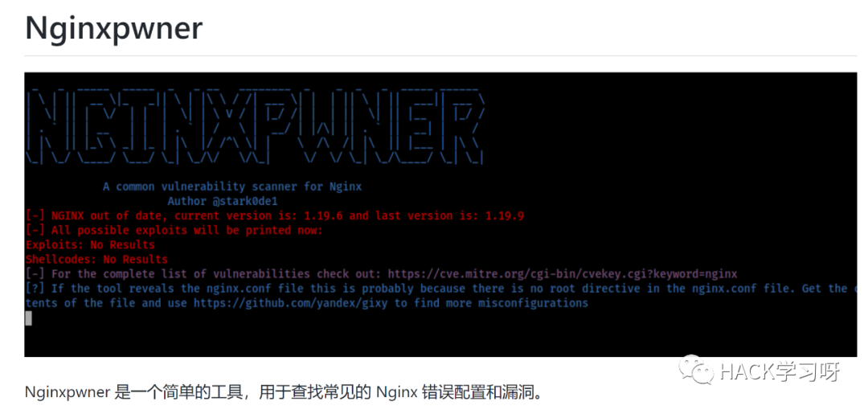Click the first red [-] marker
The image size is (868, 410).
pos(35,215)
